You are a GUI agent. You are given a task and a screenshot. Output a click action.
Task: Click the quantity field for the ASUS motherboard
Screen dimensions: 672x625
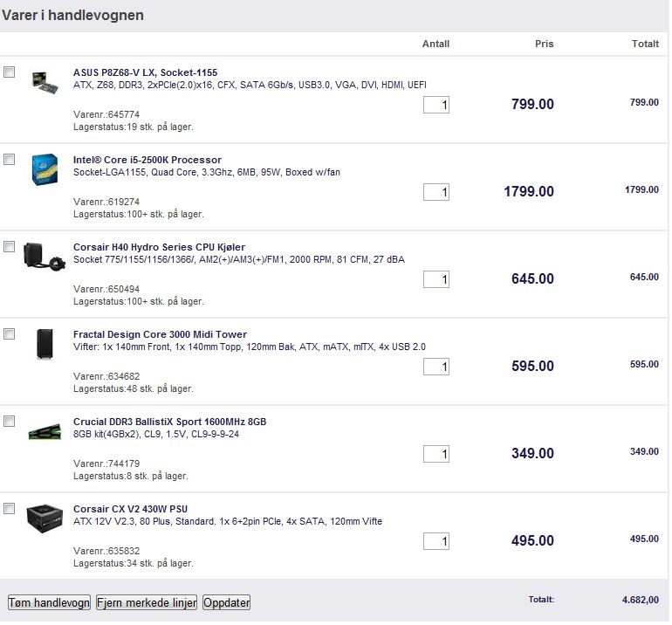pyautogui.click(x=436, y=105)
